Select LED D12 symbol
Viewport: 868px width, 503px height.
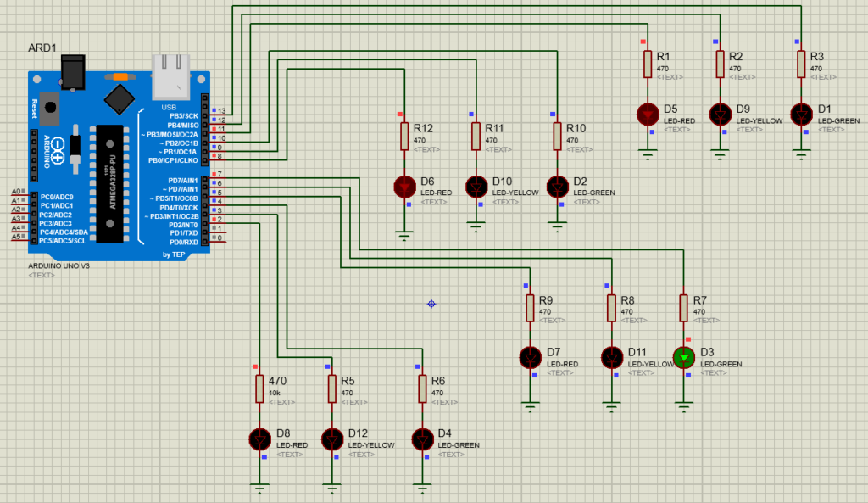(332, 439)
